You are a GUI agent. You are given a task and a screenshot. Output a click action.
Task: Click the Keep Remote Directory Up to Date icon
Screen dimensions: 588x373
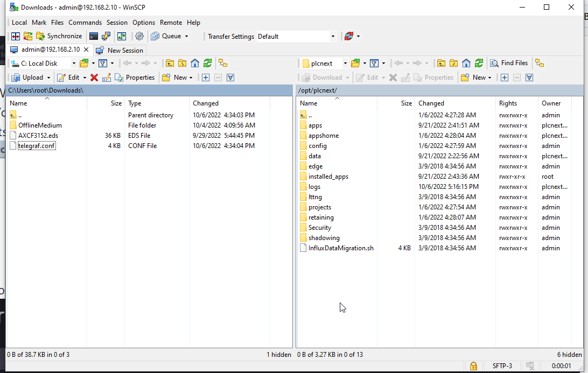point(122,37)
